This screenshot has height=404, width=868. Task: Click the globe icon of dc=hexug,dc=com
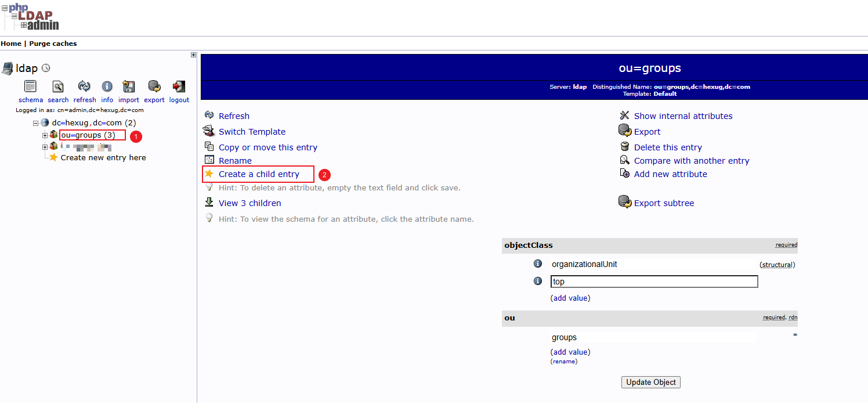pyautogui.click(x=45, y=122)
